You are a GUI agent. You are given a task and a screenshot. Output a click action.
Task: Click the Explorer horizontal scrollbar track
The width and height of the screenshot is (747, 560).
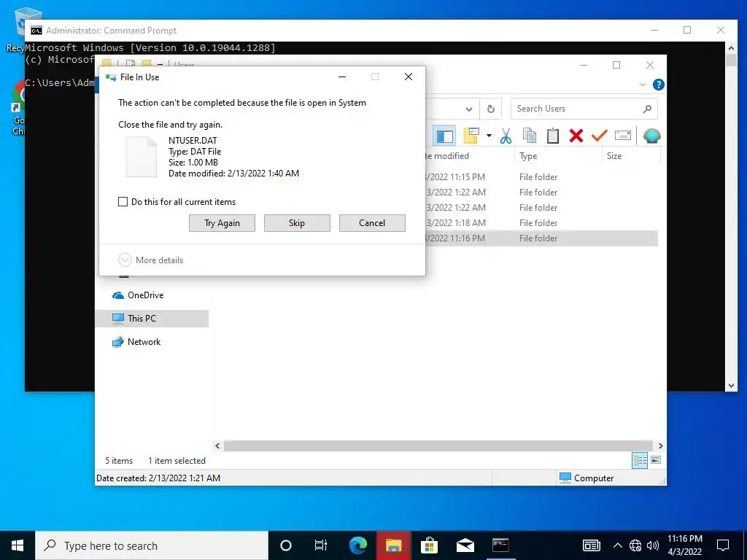coord(438,446)
